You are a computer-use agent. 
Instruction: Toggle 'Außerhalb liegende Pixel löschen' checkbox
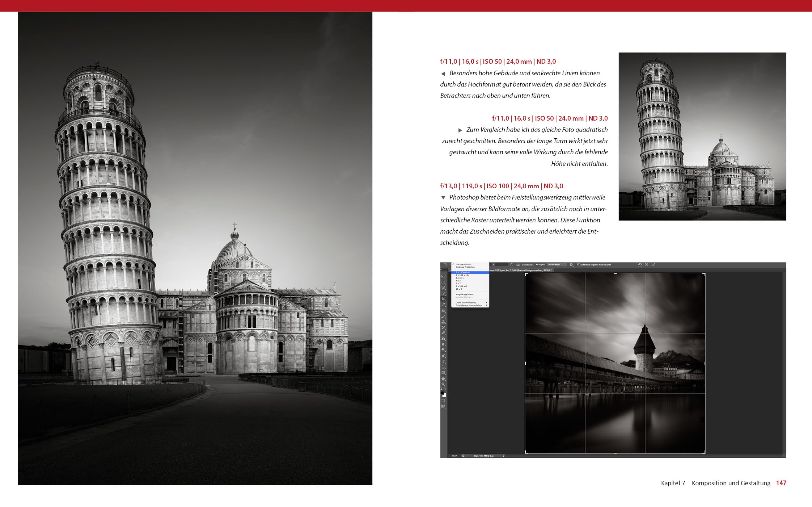tap(578, 264)
